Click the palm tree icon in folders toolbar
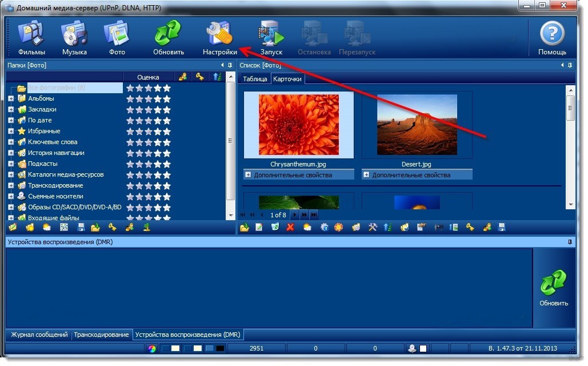Image resolution: width=588 pixels, height=366 pixels. (x=147, y=227)
